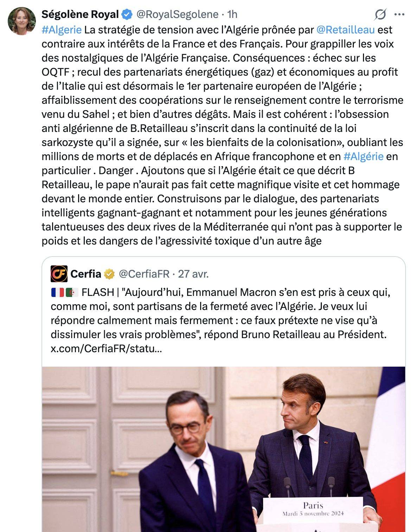Click the Grok icon on the post
Screen dimensions: 415x532
pos(380,15)
